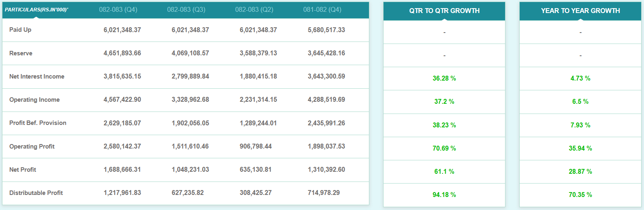The height and width of the screenshot is (210, 644).
Task: Select the 082-083 (Q3) column header
Action: [x=186, y=9]
